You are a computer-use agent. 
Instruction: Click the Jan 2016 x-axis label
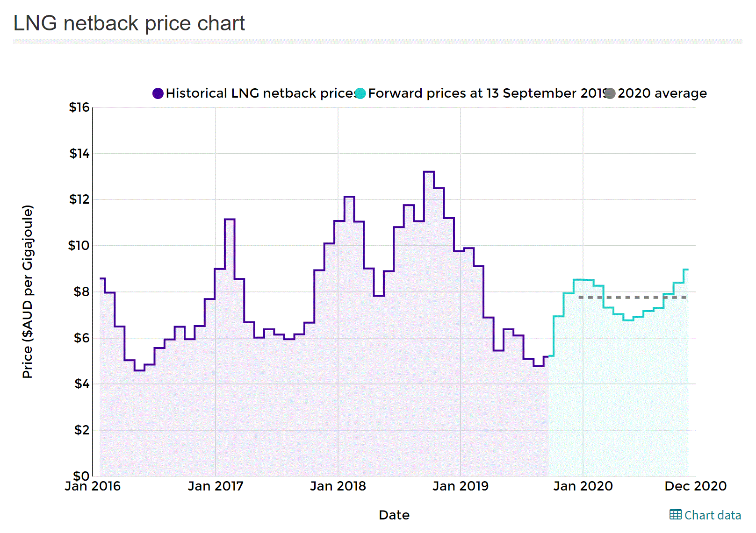click(x=93, y=486)
